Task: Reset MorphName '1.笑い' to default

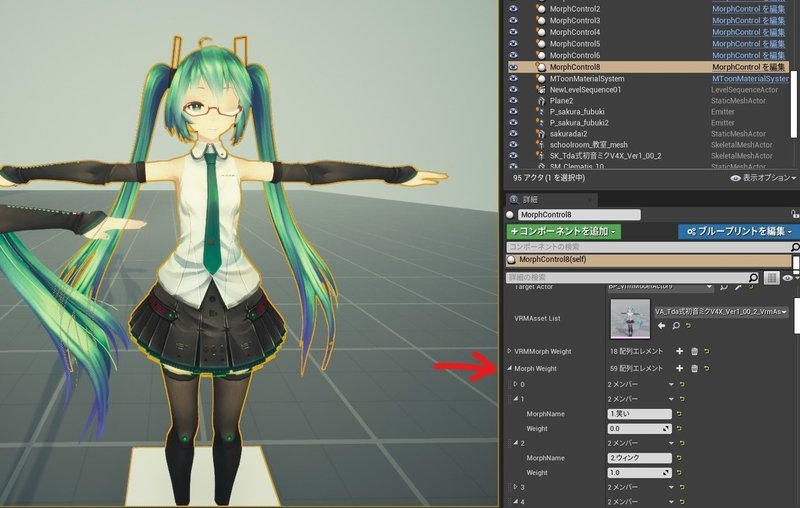Action: tap(679, 414)
